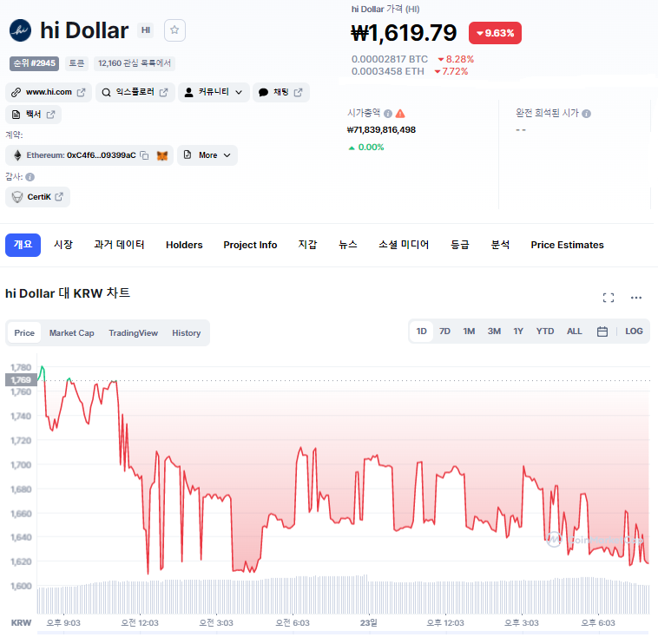Click the 23일 date label on chart axis

point(368,623)
